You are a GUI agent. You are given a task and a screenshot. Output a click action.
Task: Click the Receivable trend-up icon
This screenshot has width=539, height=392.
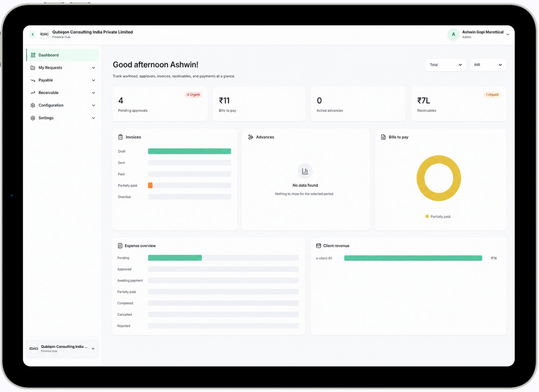(33, 93)
